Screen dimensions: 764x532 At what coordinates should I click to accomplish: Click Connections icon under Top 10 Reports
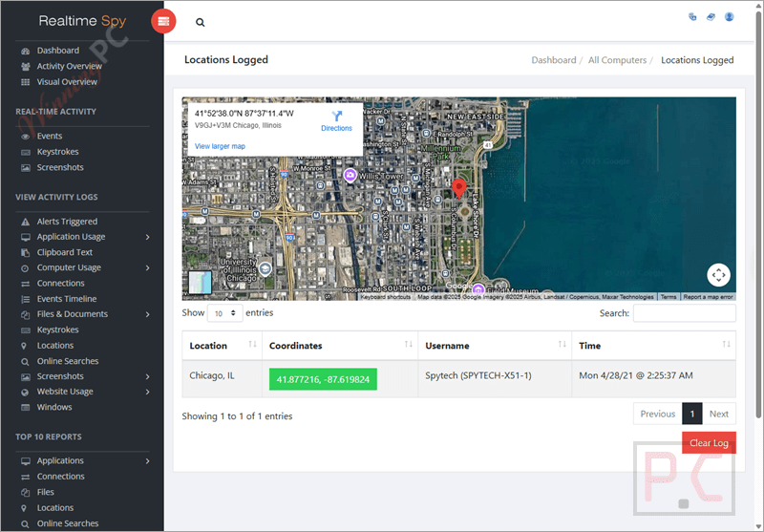[x=26, y=477]
